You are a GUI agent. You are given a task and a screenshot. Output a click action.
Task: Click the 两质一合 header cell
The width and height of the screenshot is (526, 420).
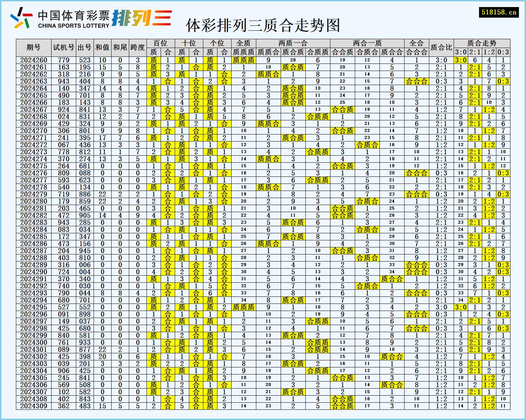click(293, 43)
